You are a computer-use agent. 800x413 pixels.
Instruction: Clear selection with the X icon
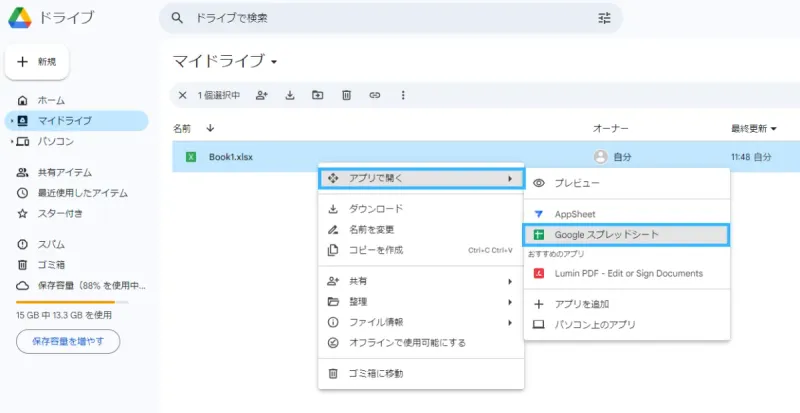(x=182, y=95)
